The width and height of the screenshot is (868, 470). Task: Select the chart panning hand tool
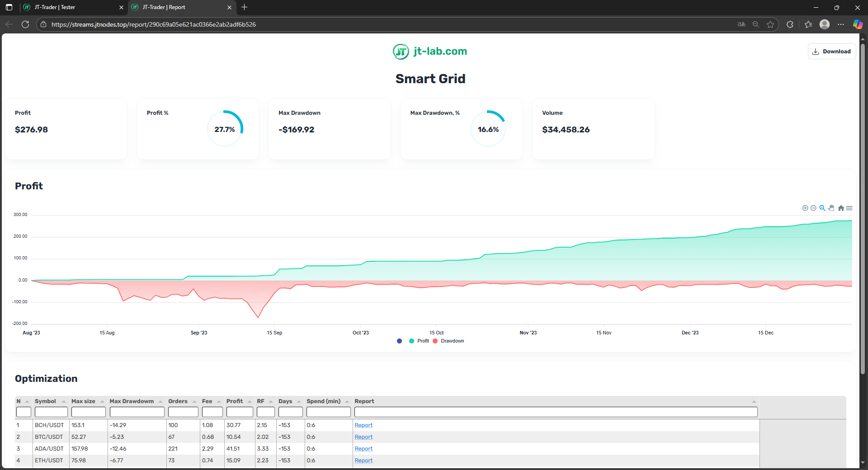click(x=831, y=208)
